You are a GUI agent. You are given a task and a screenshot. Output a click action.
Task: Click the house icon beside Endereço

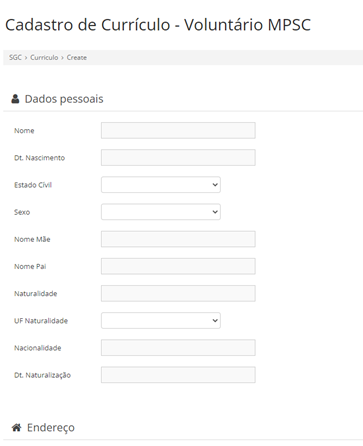[16, 427]
